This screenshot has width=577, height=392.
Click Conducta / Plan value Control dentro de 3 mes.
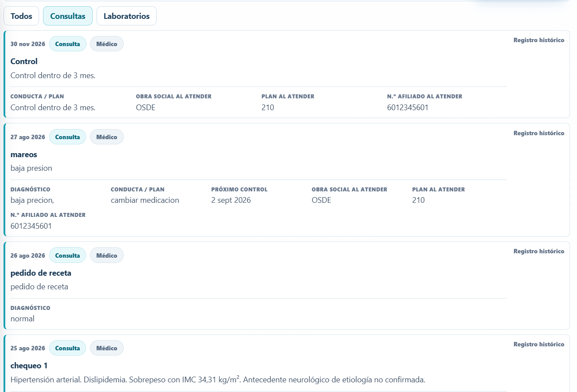53,108
